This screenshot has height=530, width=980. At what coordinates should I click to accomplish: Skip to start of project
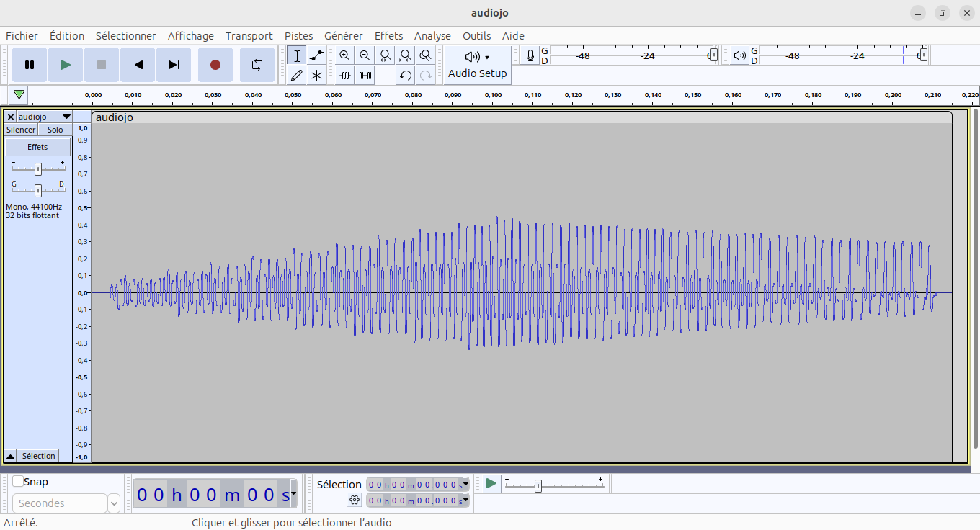tap(137, 65)
